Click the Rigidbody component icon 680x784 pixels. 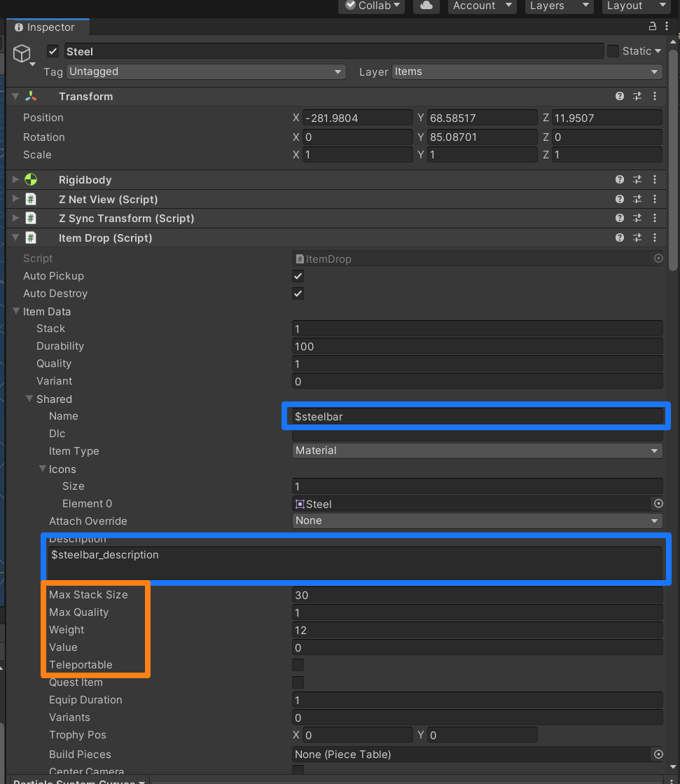point(31,179)
